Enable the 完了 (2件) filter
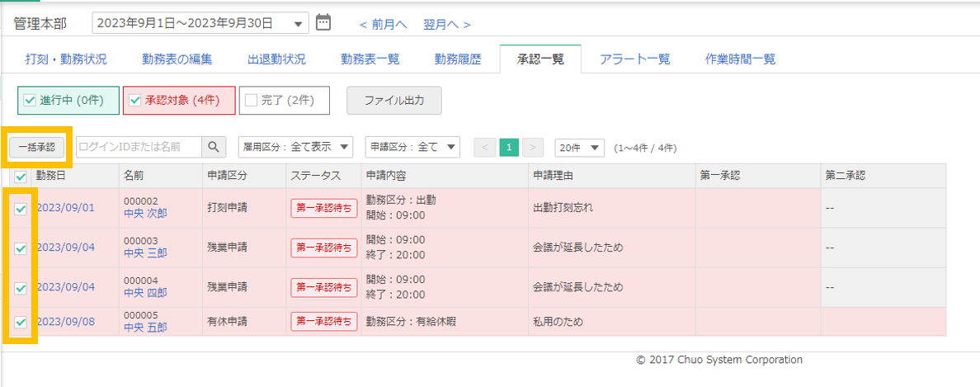Viewport: 980px width, 387px height. tap(251, 101)
